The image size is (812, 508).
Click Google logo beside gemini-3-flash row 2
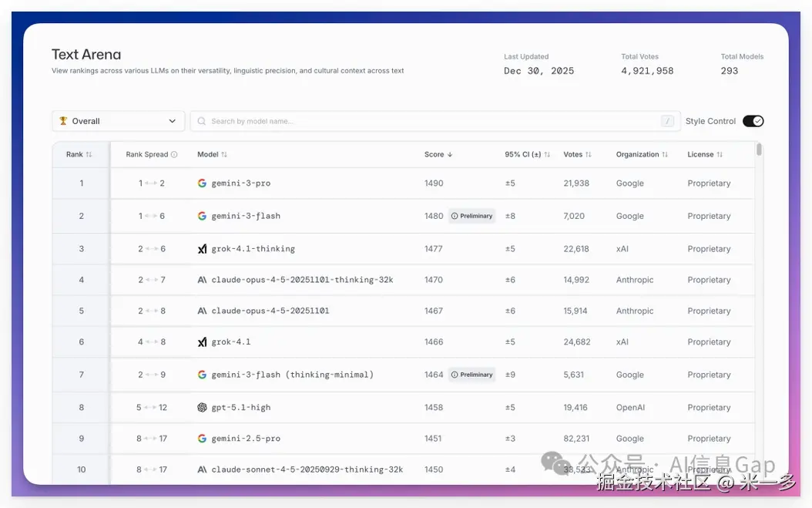tap(202, 216)
